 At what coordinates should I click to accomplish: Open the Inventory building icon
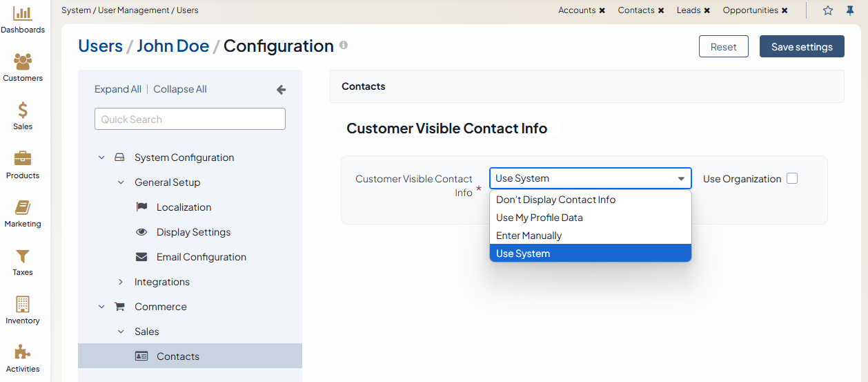coord(23,305)
